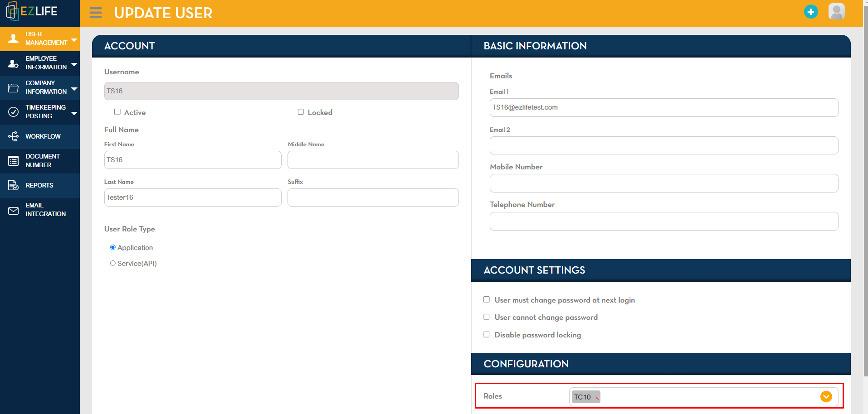Select the Application role type radio

click(x=113, y=247)
